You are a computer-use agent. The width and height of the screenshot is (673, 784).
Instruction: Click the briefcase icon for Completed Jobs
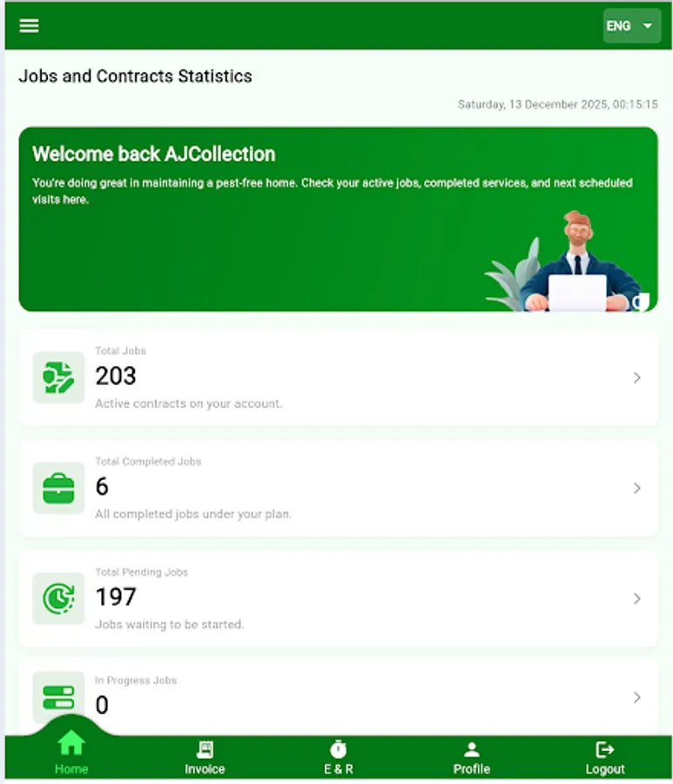pos(57,488)
